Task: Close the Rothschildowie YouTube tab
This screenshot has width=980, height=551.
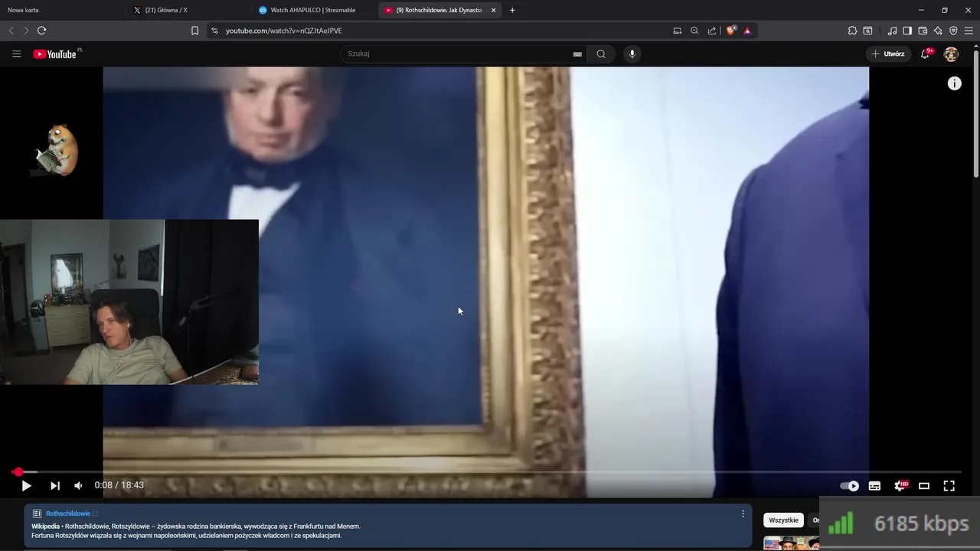Action: coord(493,10)
